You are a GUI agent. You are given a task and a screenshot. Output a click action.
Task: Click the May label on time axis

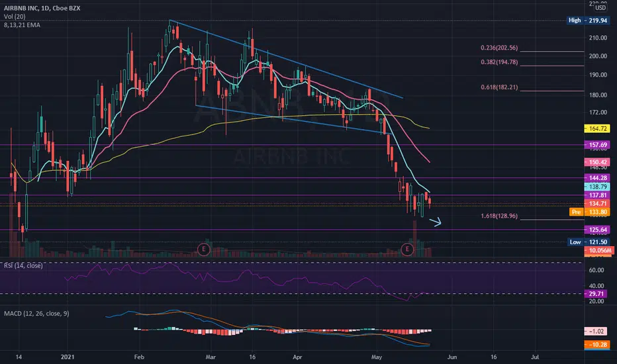click(377, 357)
